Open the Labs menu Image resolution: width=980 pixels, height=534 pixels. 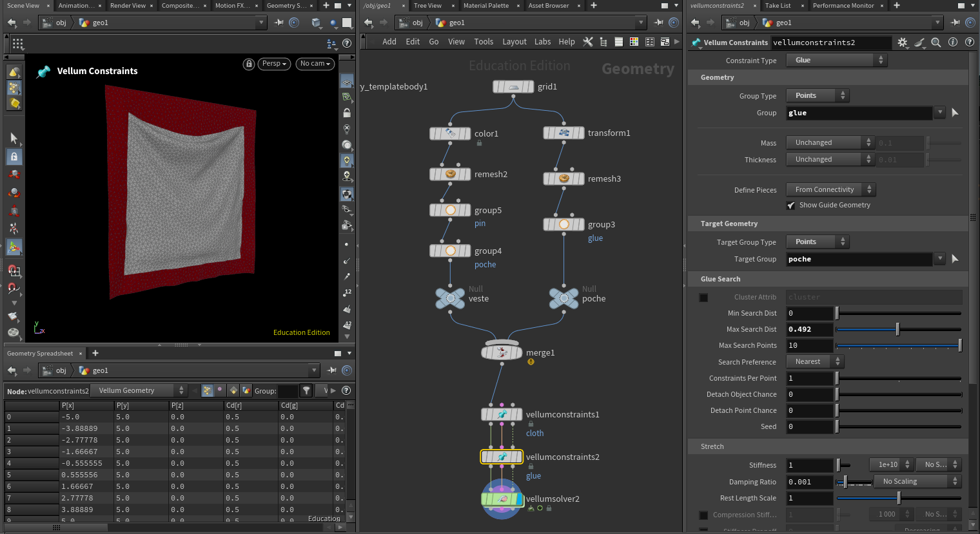(x=542, y=42)
